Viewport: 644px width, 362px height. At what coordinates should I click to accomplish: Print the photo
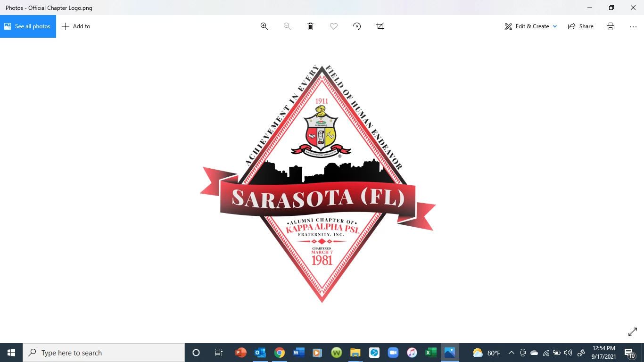click(611, 26)
